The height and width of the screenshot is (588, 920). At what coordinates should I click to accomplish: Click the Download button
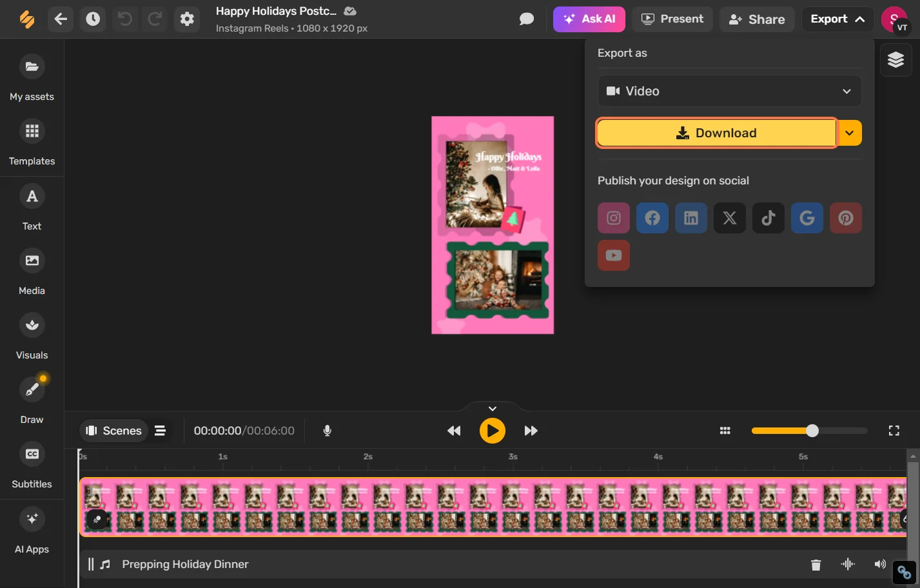point(716,133)
